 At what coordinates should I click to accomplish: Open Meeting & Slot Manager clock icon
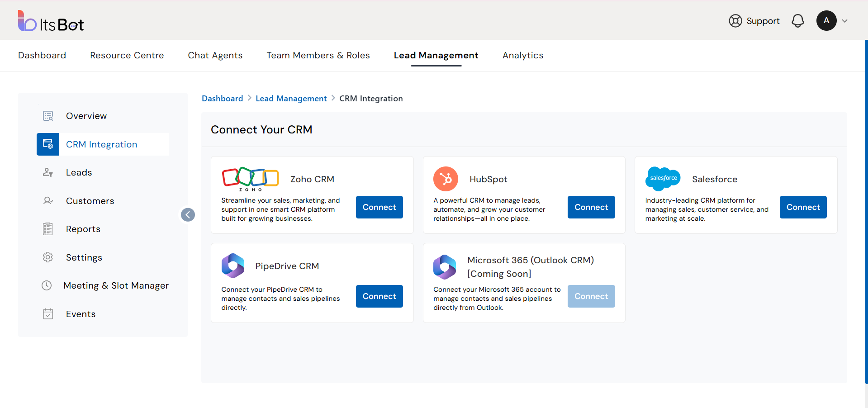[x=47, y=285]
